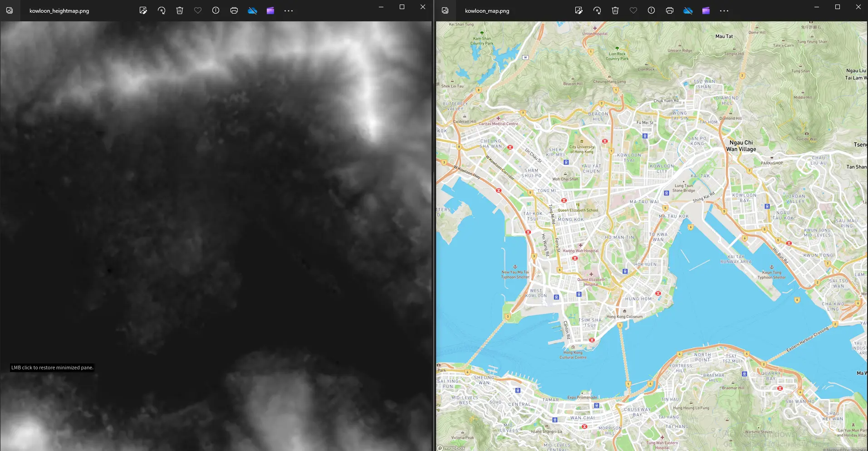
Task: Click 'Hong Kong Cultural Centre' label on map
Action: [573, 355]
